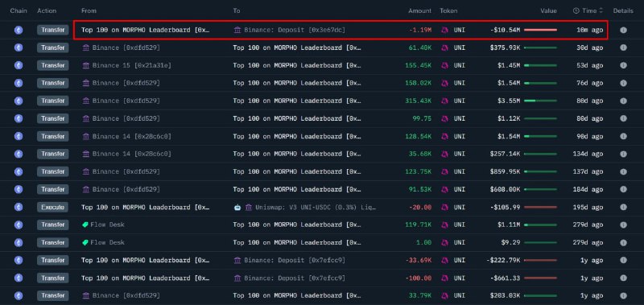Open Top 100 on MORPHO Leaderboard sender, 10m row
Screen dimensions: 644x305
(146, 30)
